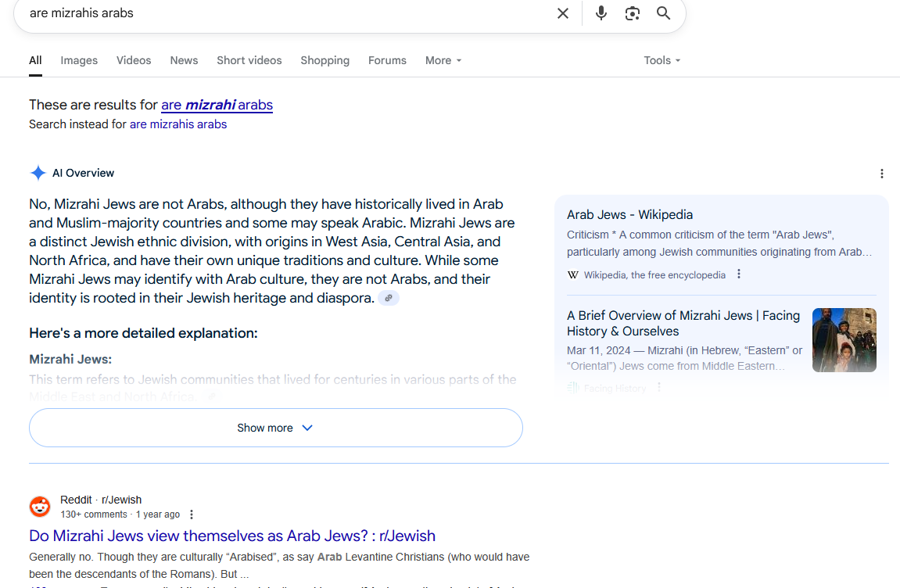Viewport: 900px width, 588px height.
Task: Open 'A Brief Overview of Mizrahi Jews' article
Action: (x=683, y=323)
